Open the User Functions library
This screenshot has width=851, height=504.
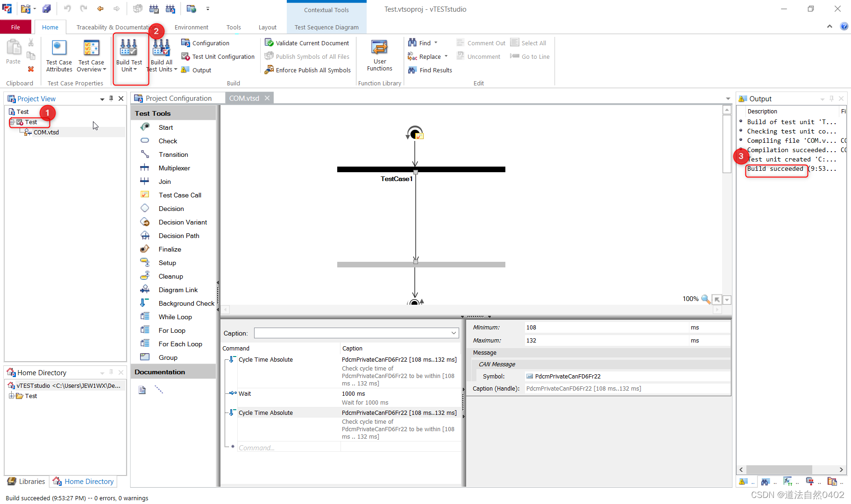click(x=379, y=55)
